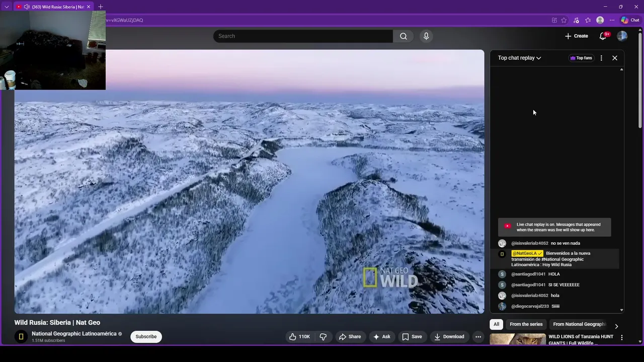Open the browser favorites list icon
The height and width of the screenshot is (362, 644).
[x=588, y=20]
